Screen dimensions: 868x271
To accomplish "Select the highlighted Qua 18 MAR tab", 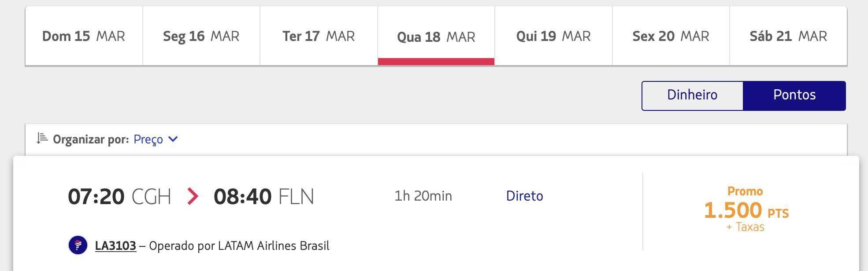I will (436, 36).
